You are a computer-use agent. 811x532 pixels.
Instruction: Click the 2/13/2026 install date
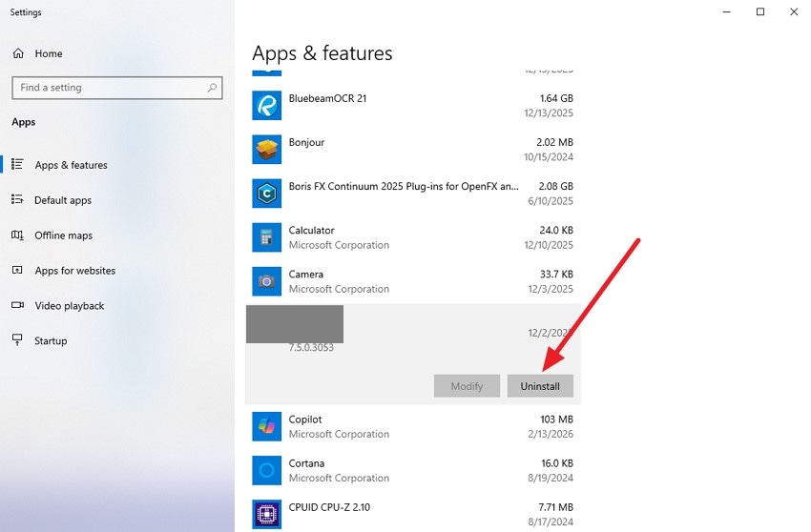click(x=551, y=434)
